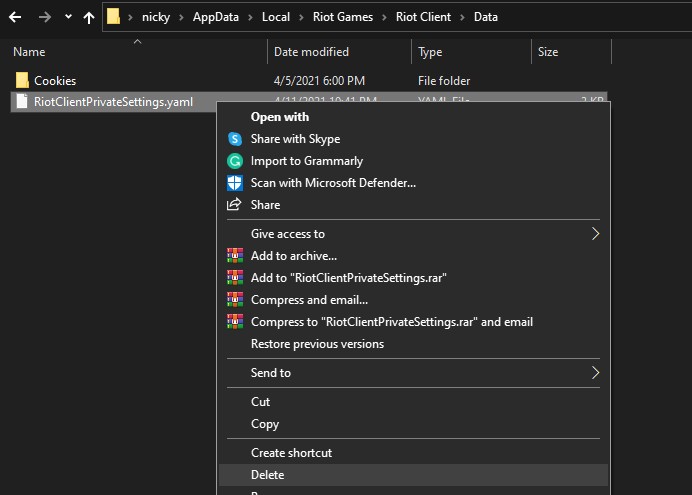Viewport: 692px width, 495px height.
Task: Go back with the left arrow button
Action: [15, 17]
